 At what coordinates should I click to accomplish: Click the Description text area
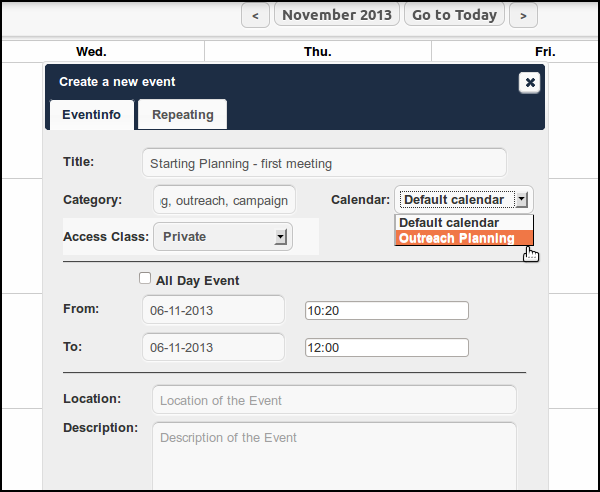tap(334, 455)
